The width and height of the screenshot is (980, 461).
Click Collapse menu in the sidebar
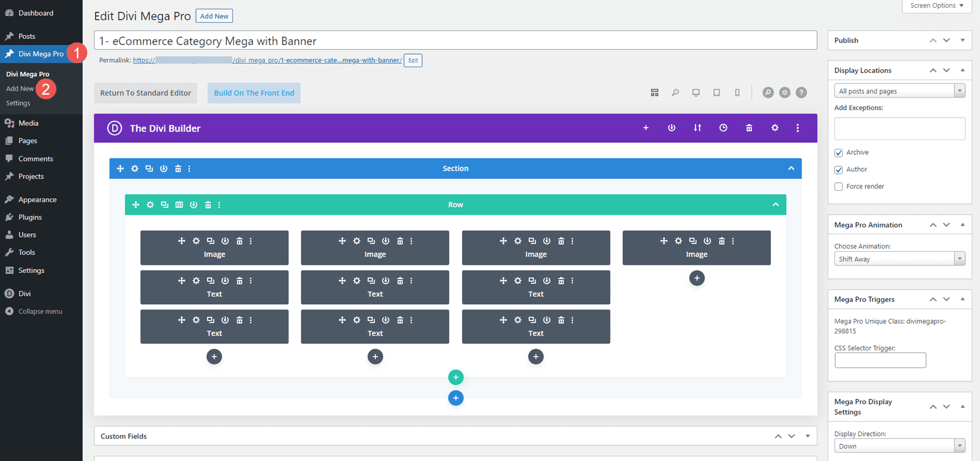click(x=40, y=311)
